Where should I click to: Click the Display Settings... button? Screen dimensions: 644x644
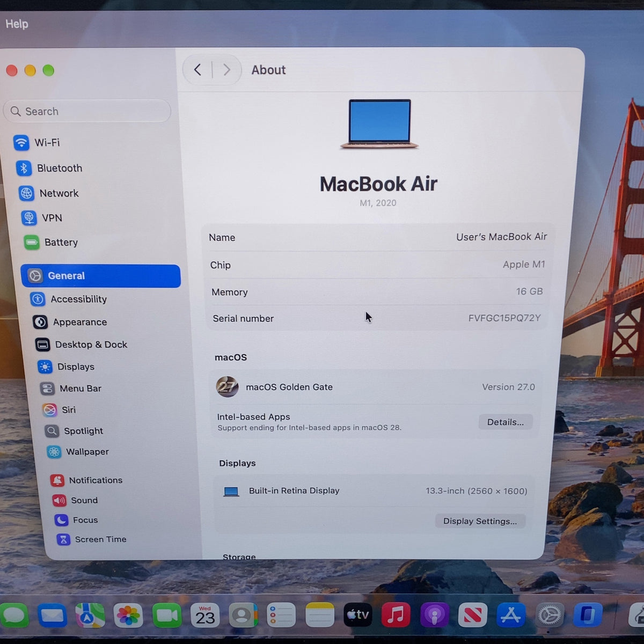pyautogui.click(x=480, y=521)
